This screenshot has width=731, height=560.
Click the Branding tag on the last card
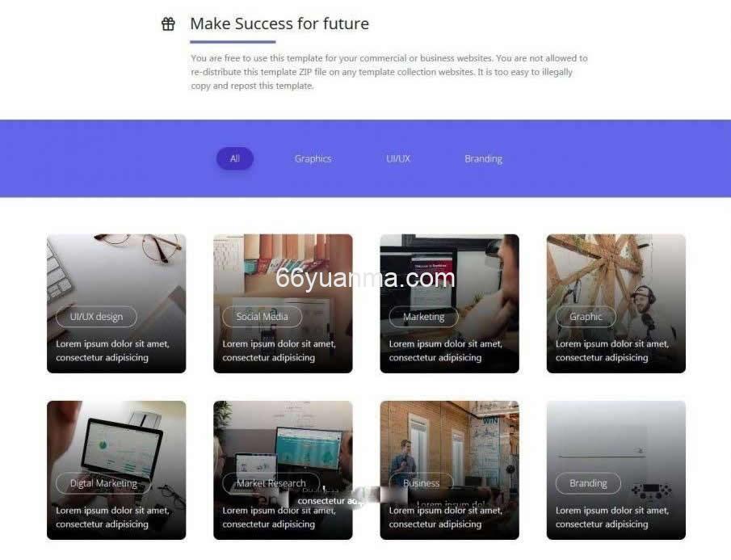pos(588,483)
